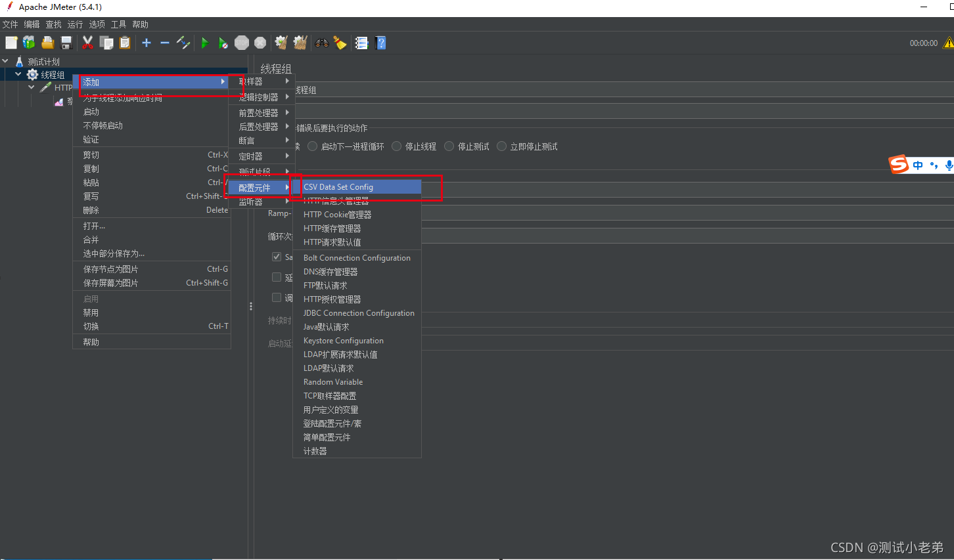The width and height of the screenshot is (954, 560).
Task: Click the Reset Search broom icon
Action: [x=340, y=43]
